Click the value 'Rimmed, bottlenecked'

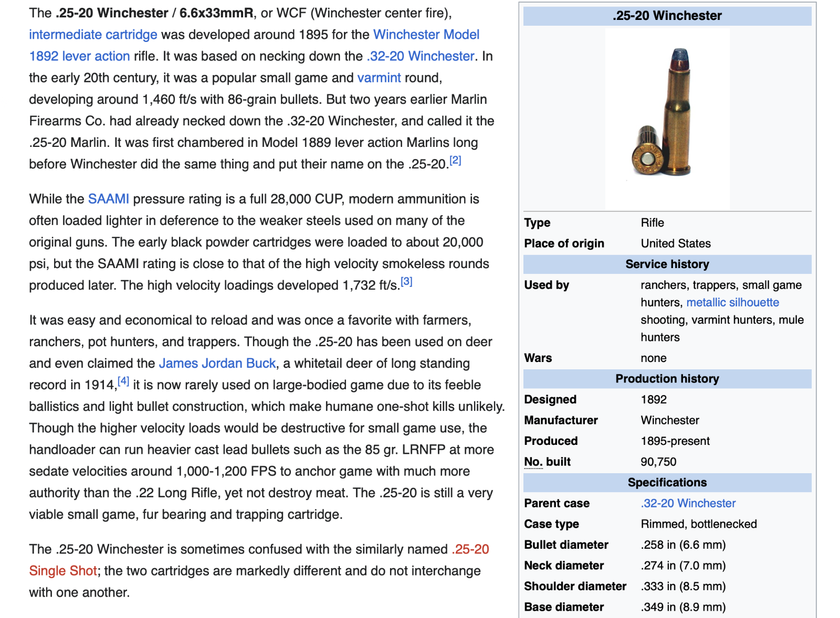(x=699, y=524)
